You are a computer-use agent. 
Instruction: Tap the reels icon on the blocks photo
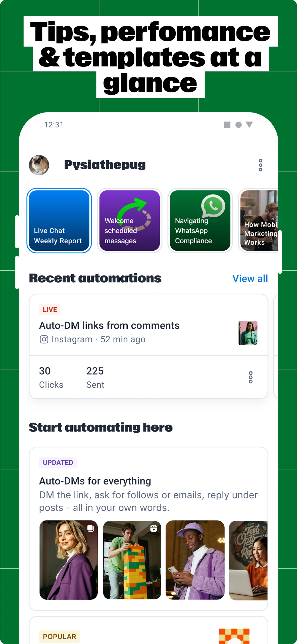click(x=154, y=528)
